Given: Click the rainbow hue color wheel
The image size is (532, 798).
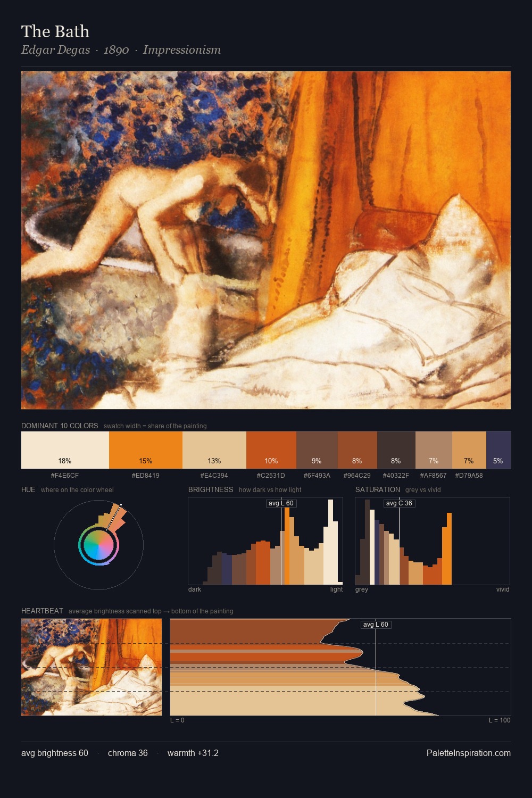Looking at the screenshot, I should [98, 545].
